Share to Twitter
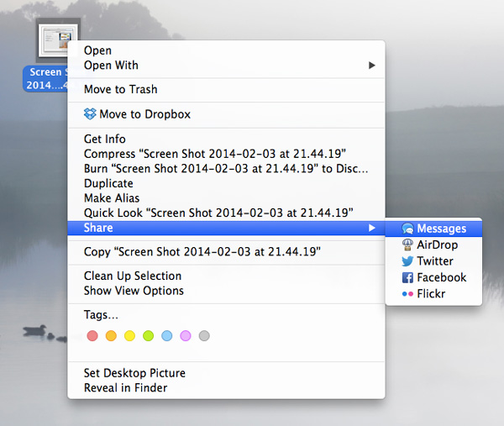Screen dimensions: 504x426 [433, 261]
